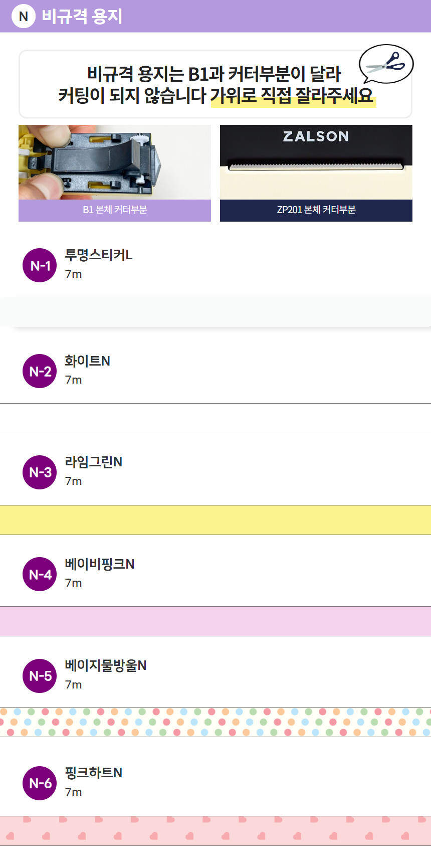Select the pink heart tape pattern
Screen dimensions: 431x868
tap(215, 831)
